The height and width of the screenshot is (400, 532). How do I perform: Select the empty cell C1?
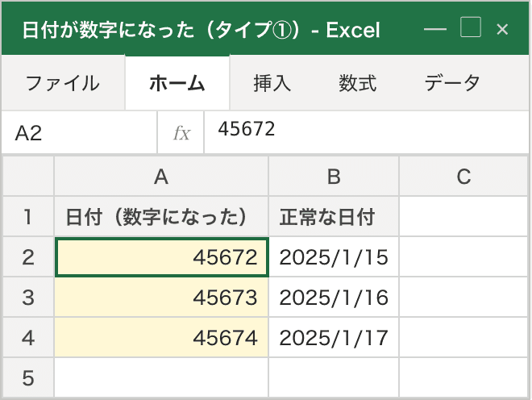coord(464,216)
